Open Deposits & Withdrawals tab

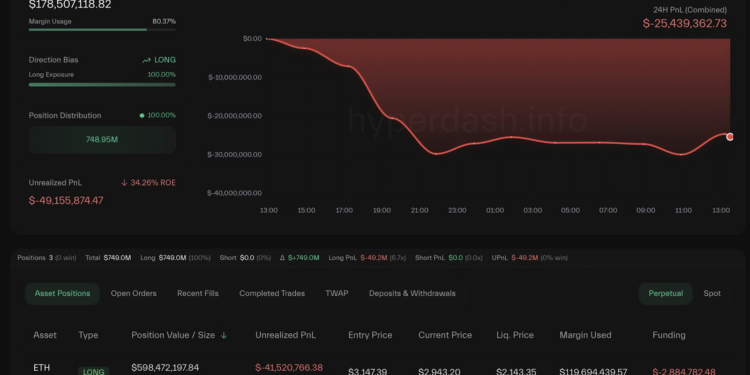pos(412,294)
